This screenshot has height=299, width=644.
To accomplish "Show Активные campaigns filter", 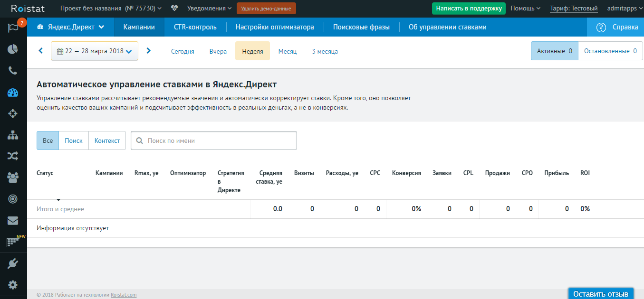I will pyautogui.click(x=555, y=51).
